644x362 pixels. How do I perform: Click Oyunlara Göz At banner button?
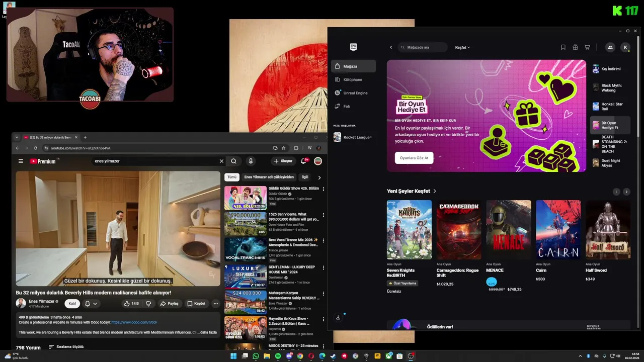point(414,158)
